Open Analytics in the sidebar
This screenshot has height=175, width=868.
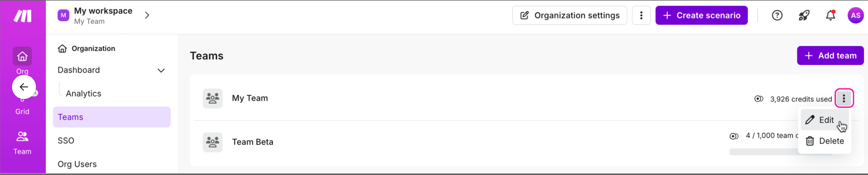84,94
